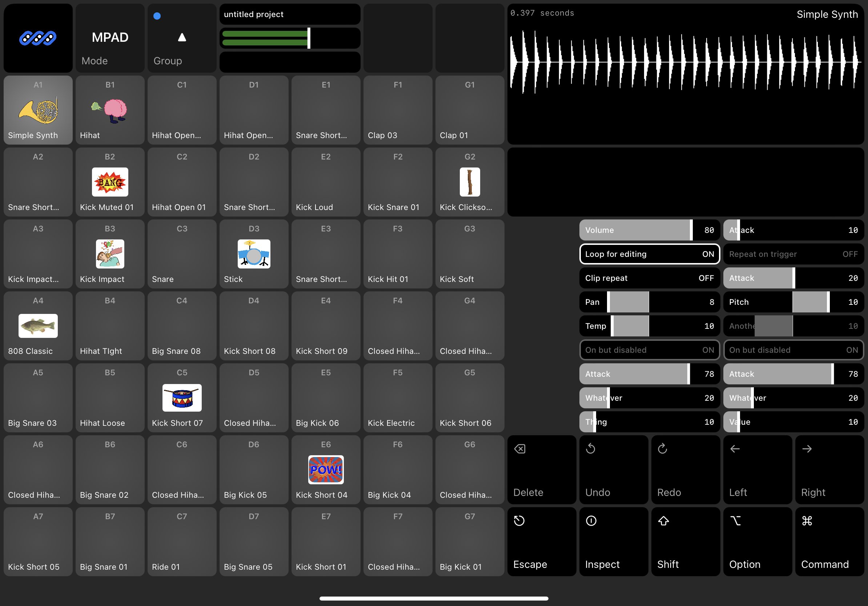Trigger the BANG Kick Muted 01 pad
868x606 pixels.
coord(110,182)
